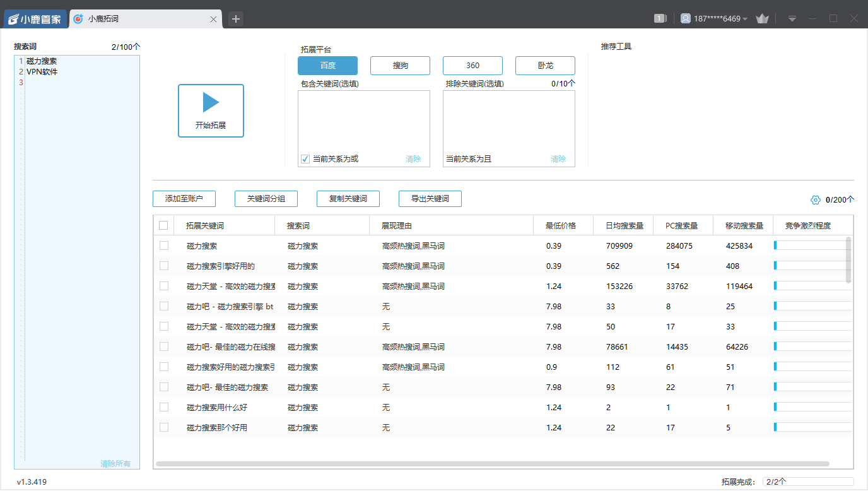
Task: Select 百度 expansion platform
Action: pos(328,66)
